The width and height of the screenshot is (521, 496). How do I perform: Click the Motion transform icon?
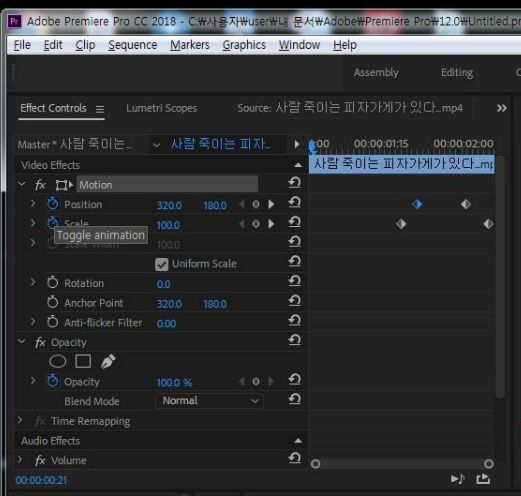(x=64, y=185)
